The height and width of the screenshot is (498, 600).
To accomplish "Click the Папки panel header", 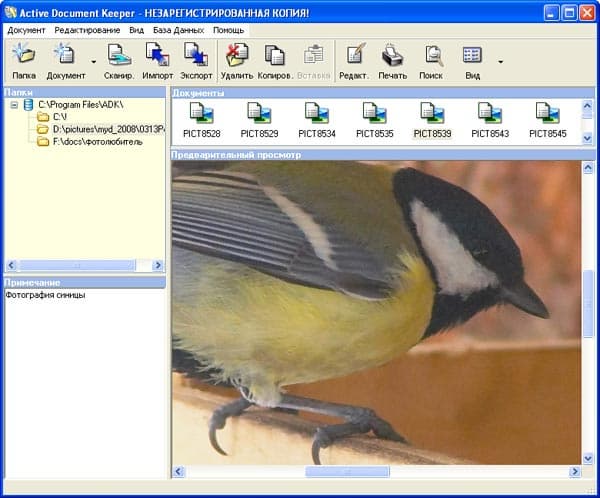I will coord(85,92).
